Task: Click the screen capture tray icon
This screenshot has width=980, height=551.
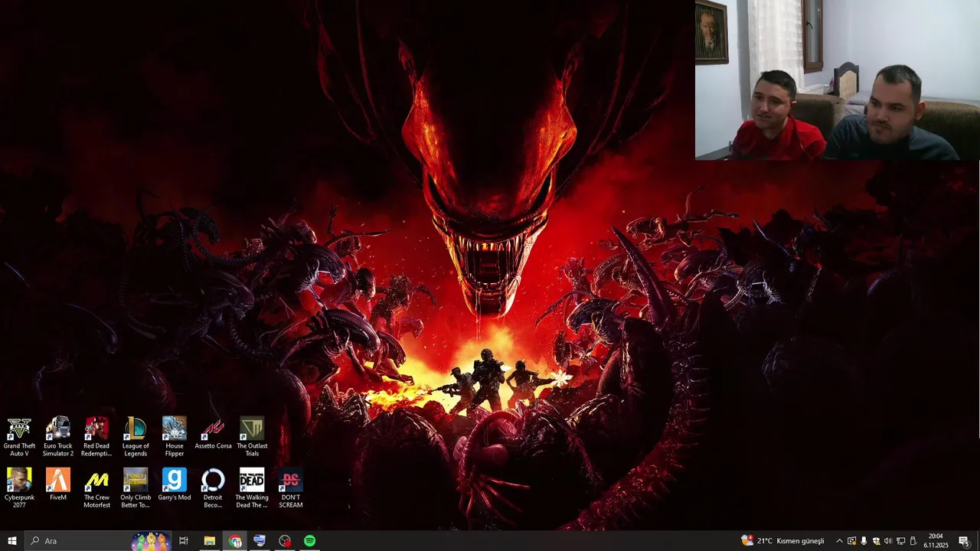Action: tap(851, 541)
